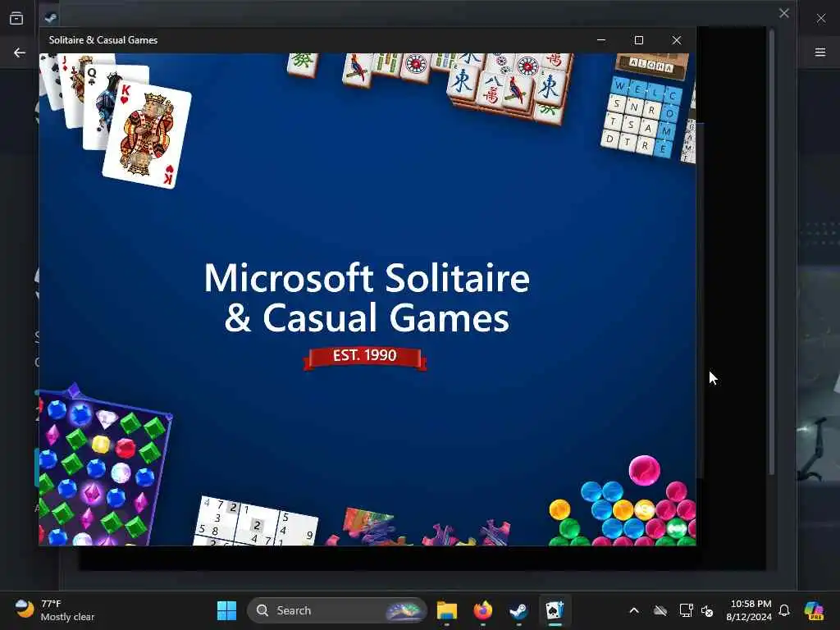The width and height of the screenshot is (840, 630).
Task: Open clock and date 10:58 PM
Action: point(749,610)
